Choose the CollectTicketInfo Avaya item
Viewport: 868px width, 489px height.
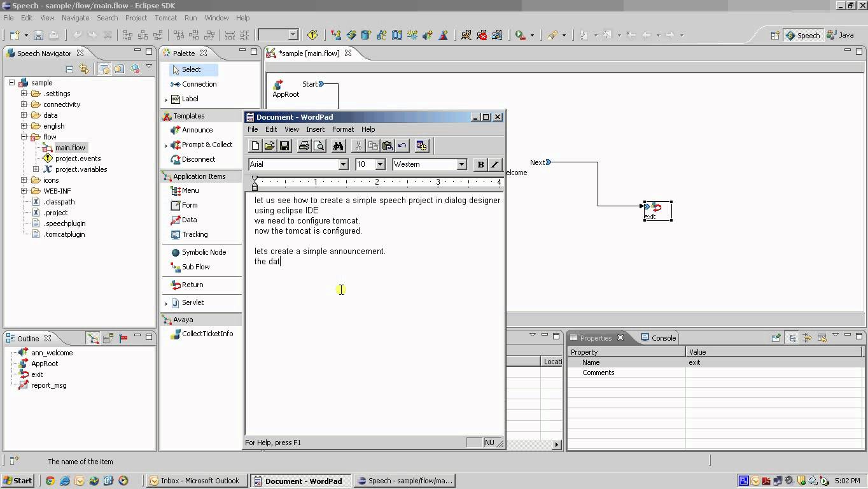tap(207, 334)
